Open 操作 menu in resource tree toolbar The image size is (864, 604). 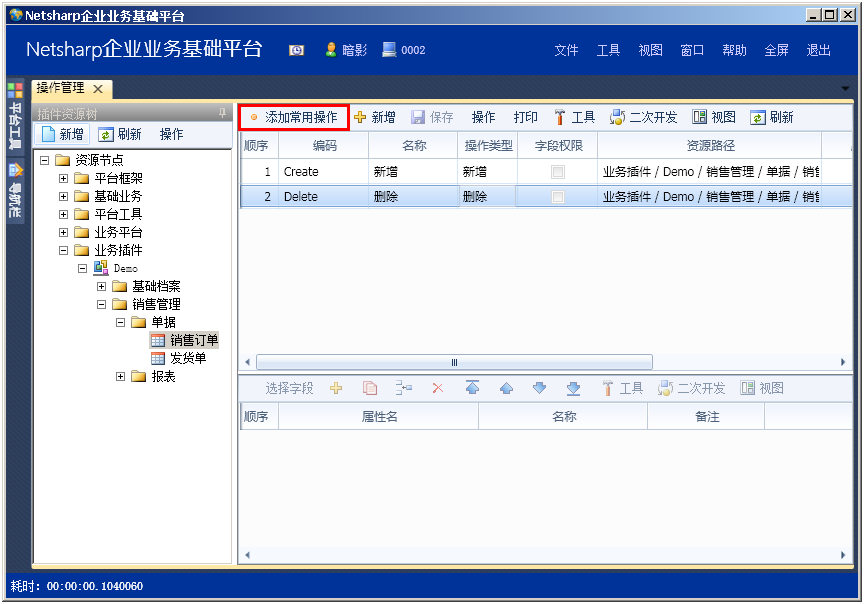point(171,134)
